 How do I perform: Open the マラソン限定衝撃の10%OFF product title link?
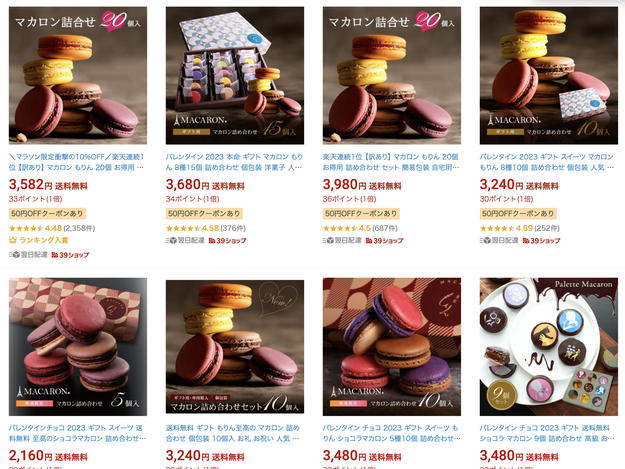pos(77,162)
